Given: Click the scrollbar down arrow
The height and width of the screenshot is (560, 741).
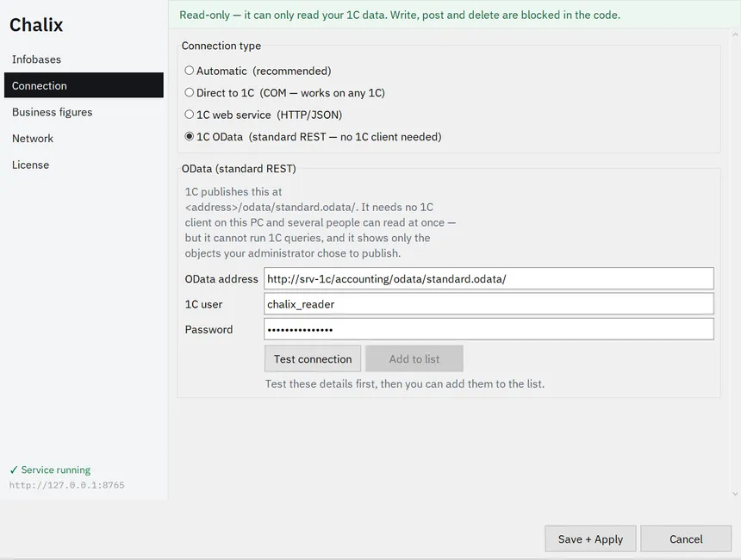Looking at the screenshot, I should tap(735, 494).
